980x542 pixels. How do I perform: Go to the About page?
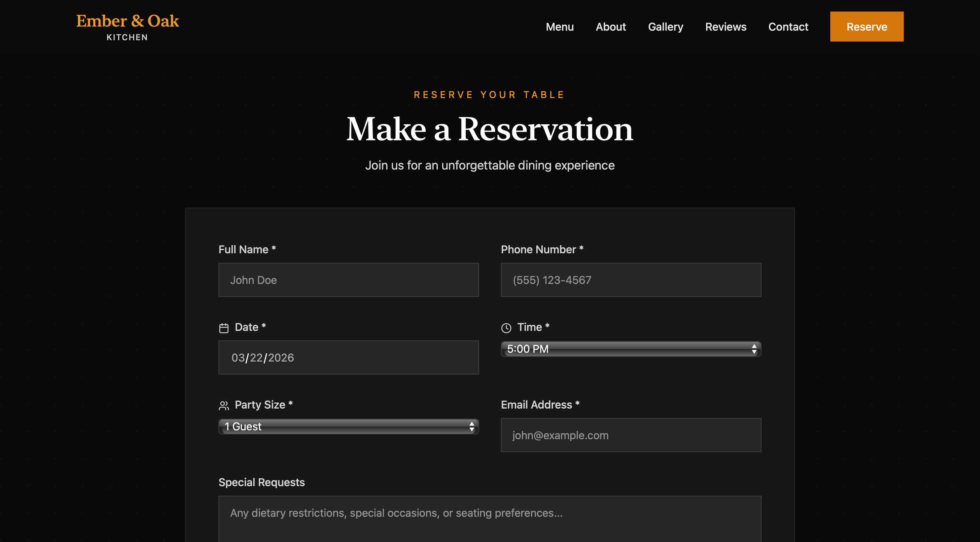pyautogui.click(x=610, y=27)
